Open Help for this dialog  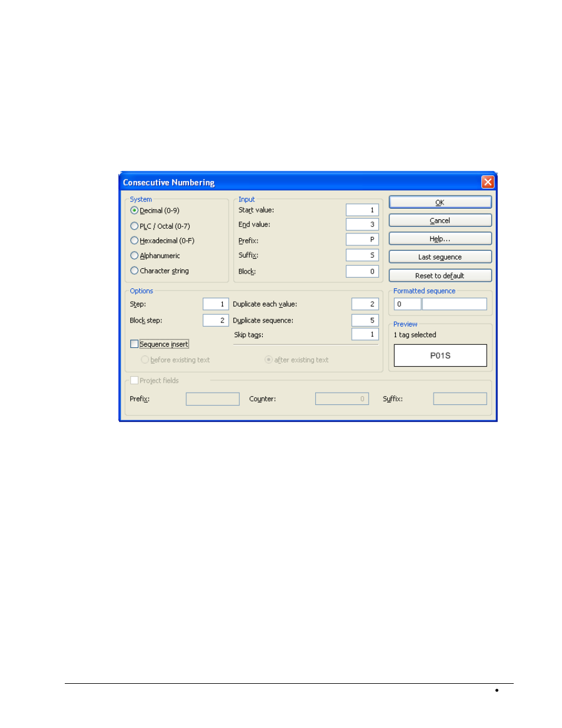(440, 239)
